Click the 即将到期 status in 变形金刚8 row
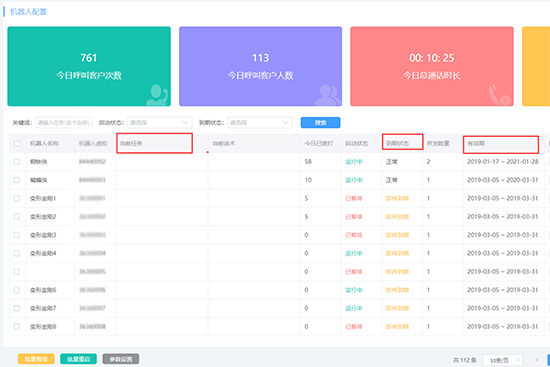This screenshot has height=367, width=550. [397, 327]
